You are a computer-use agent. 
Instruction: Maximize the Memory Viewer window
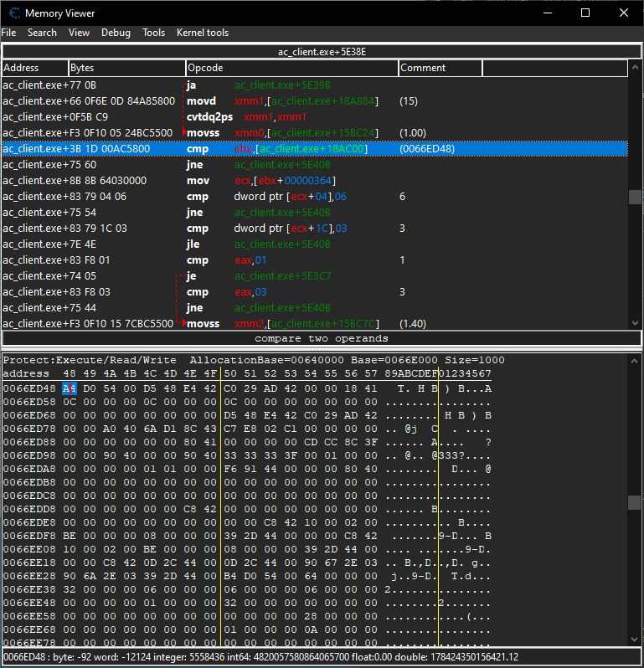585,13
